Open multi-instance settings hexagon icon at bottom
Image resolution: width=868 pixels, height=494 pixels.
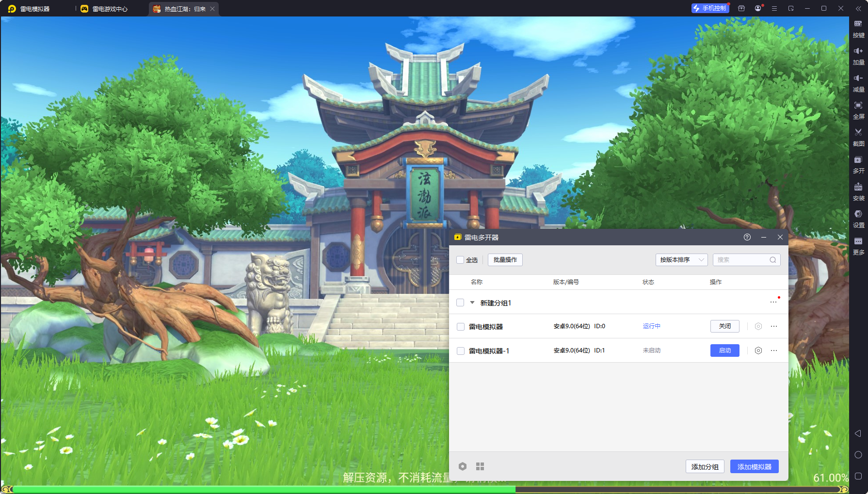pyautogui.click(x=463, y=466)
